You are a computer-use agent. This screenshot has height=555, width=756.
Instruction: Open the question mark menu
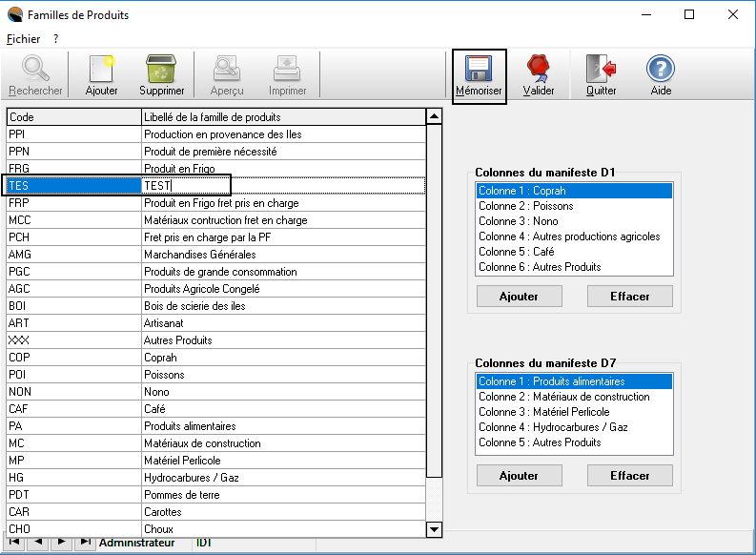tap(56, 39)
